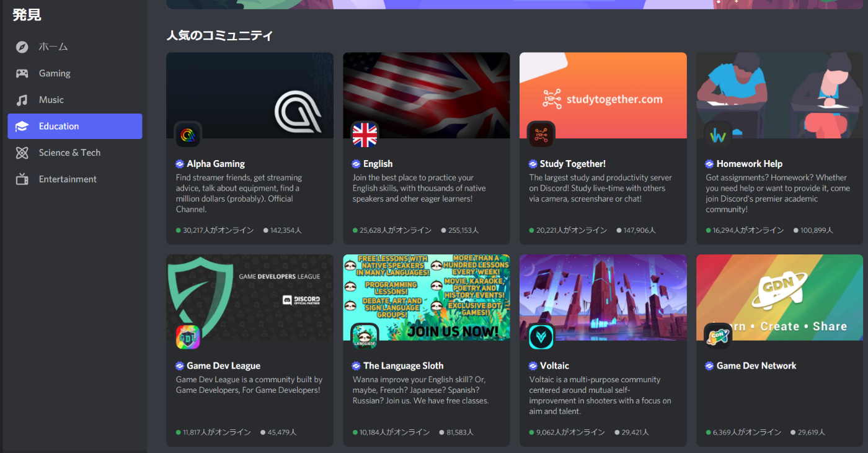Click the '100,899人' member count
The width and height of the screenshot is (868, 453).
point(817,230)
